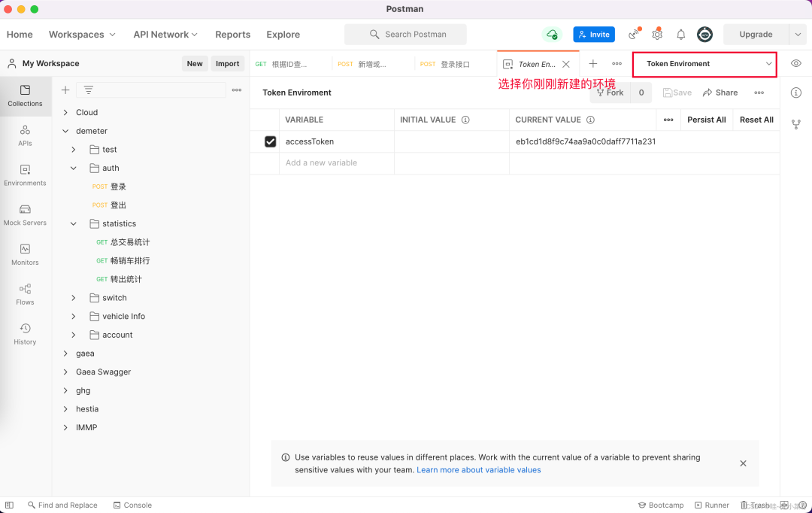Open the Collections sidebar panel

point(25,96)
